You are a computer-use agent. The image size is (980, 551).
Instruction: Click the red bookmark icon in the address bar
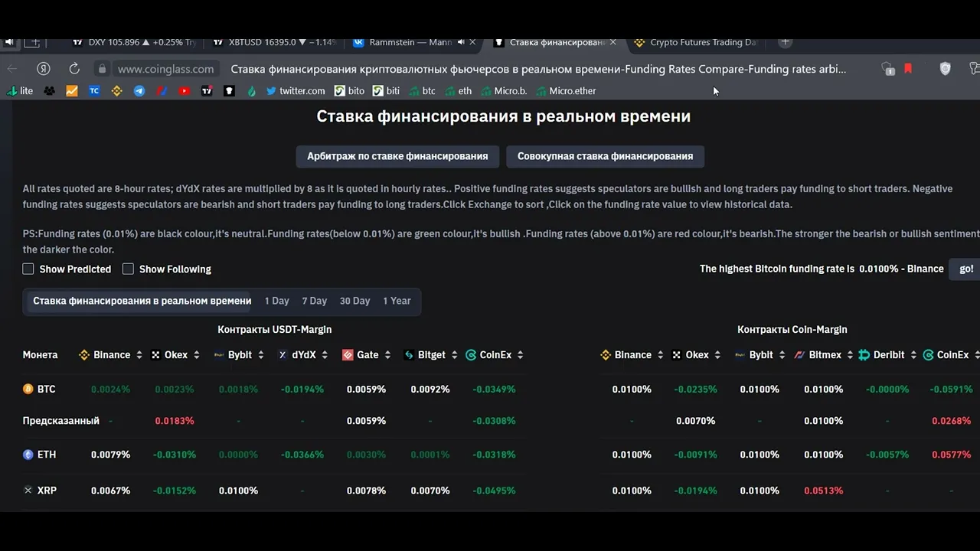pyautogui.click(x=908, y=68)
